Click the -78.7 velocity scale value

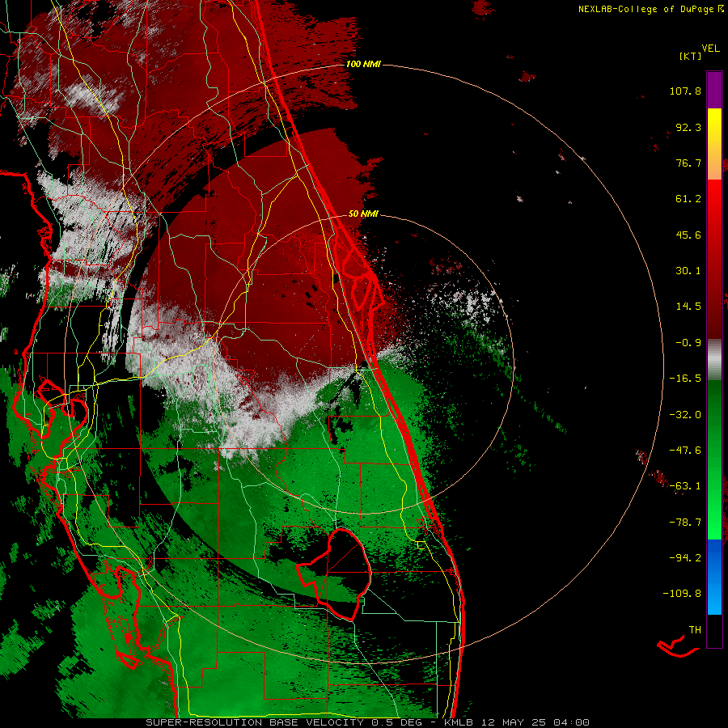tap(685, 522)
